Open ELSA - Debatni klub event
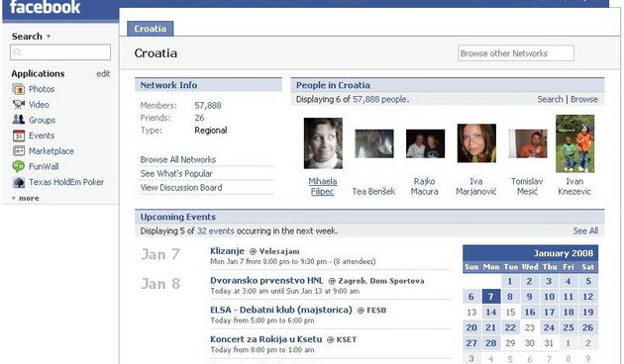The height and width of the screenshot is (364, 624). [281, 310]
